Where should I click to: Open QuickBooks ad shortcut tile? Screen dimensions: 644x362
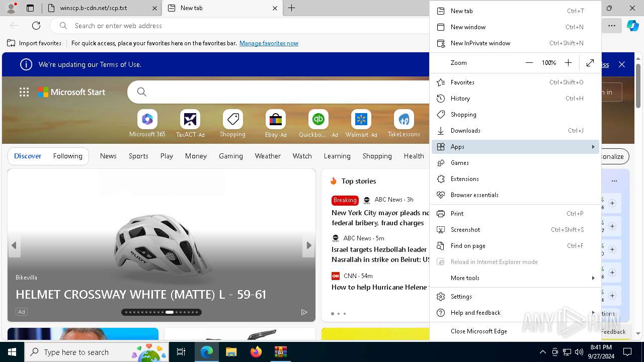point(318,124)
